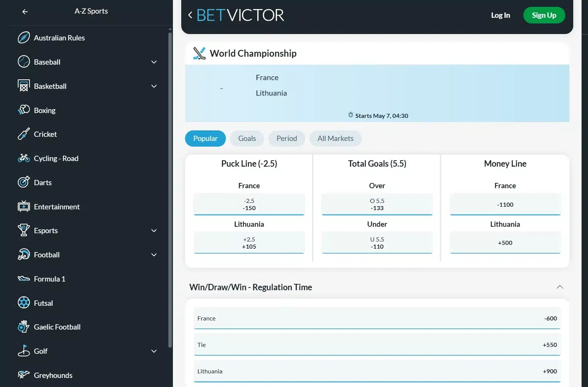The height and width of the screenshot is (387, 588).
Task: Click the Greyhounds dog icon
Action: point(24,375)
